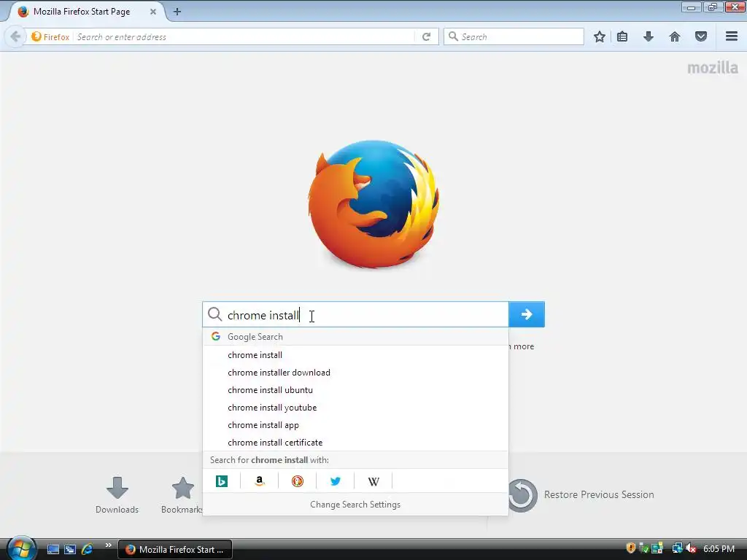Search with the DuckDuckGo engine icon

pos(298,481)
